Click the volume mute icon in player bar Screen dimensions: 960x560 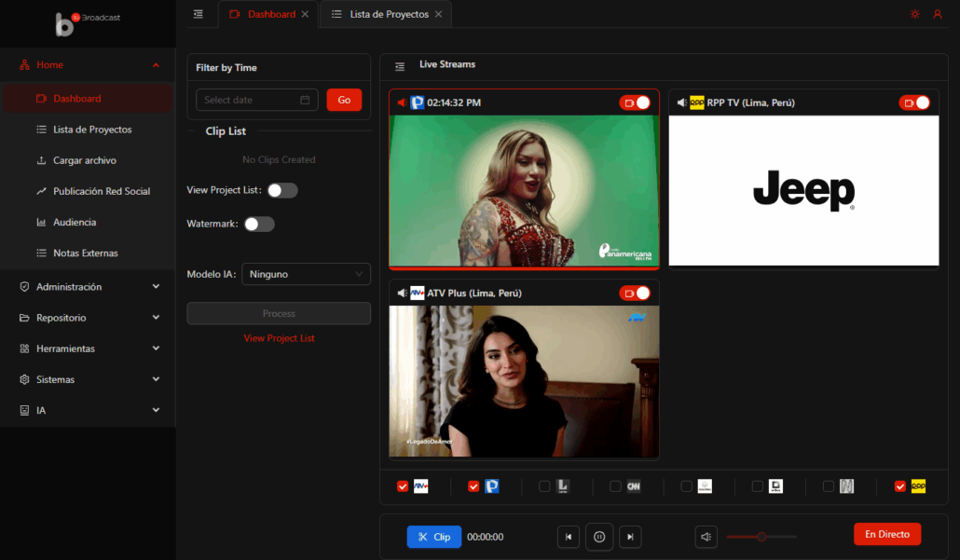click(x=706, y=537)
